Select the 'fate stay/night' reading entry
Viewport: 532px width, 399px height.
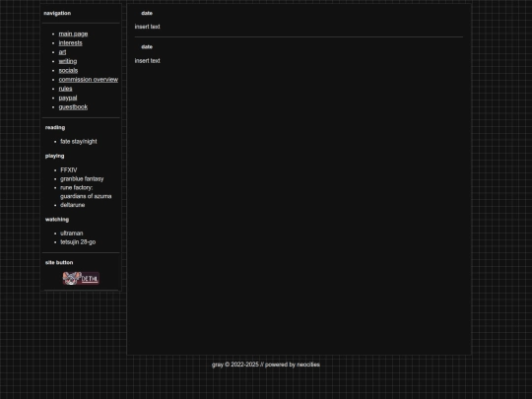point(79,142)
